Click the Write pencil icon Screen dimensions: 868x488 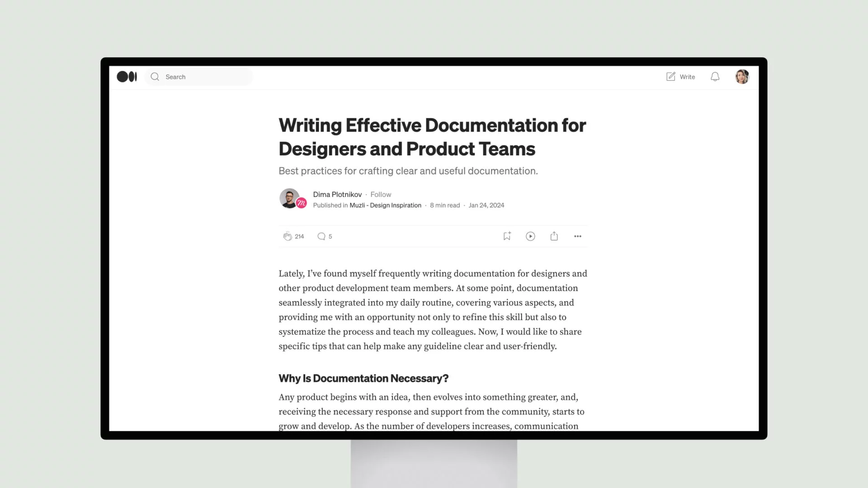click(670, 76)
